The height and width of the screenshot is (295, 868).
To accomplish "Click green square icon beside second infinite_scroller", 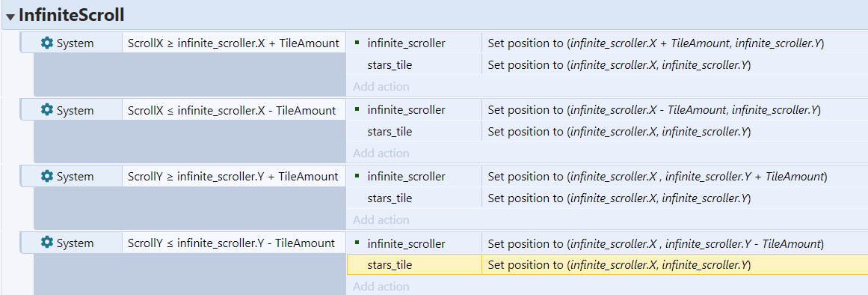I will 357,109.
